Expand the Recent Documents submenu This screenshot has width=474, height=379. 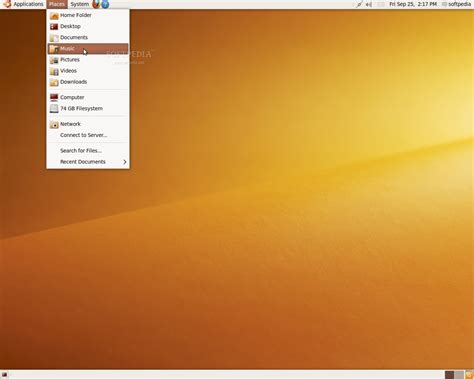(88, 162)
